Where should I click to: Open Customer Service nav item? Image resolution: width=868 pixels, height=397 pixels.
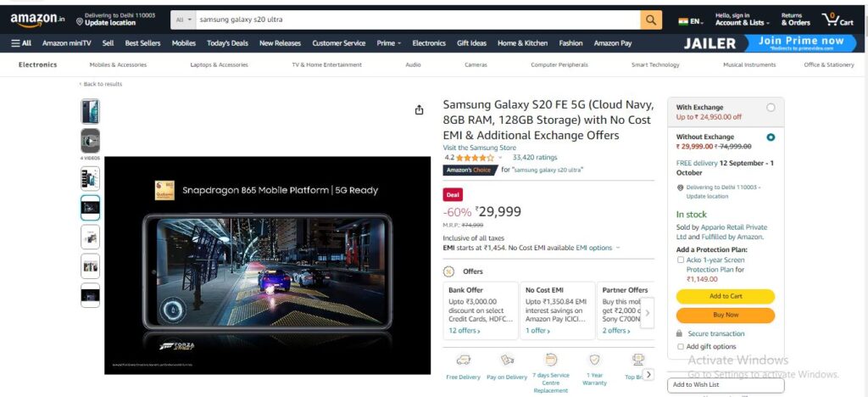point(339,43)
